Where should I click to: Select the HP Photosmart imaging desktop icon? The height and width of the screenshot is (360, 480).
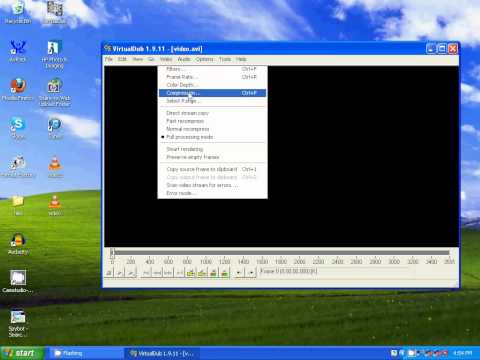coord(54,54)
